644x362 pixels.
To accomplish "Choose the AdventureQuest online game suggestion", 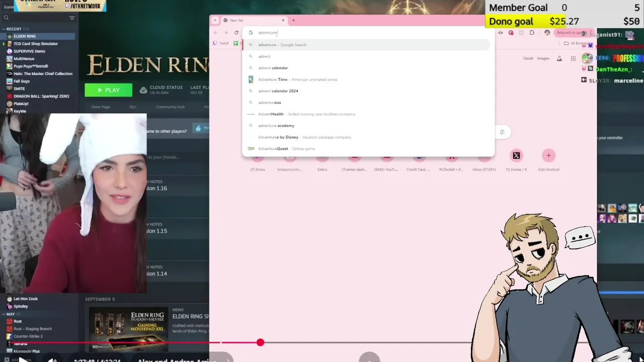I will 366,149.
